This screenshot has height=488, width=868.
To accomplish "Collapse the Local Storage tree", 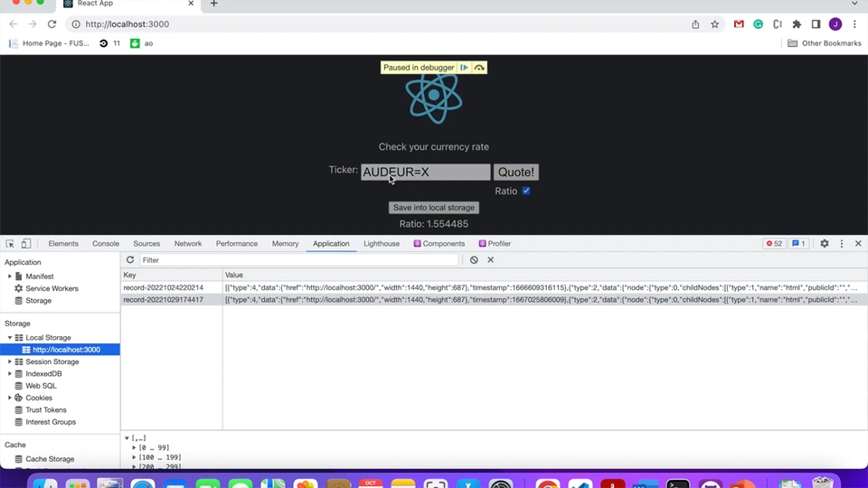I will point(9,337).
